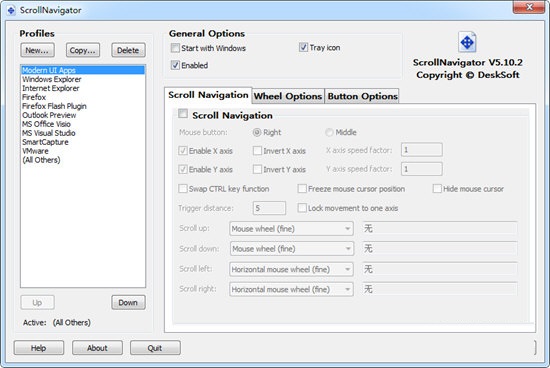Close the ScrollNavigator window
The width and height of the screenshot is (550, 368).
529,7
